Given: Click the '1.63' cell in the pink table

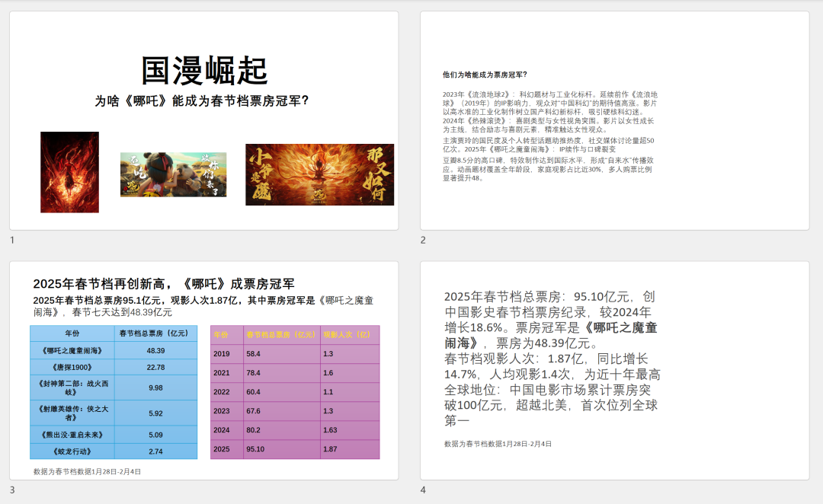Looking at the screenshot, I should (350, 430).
